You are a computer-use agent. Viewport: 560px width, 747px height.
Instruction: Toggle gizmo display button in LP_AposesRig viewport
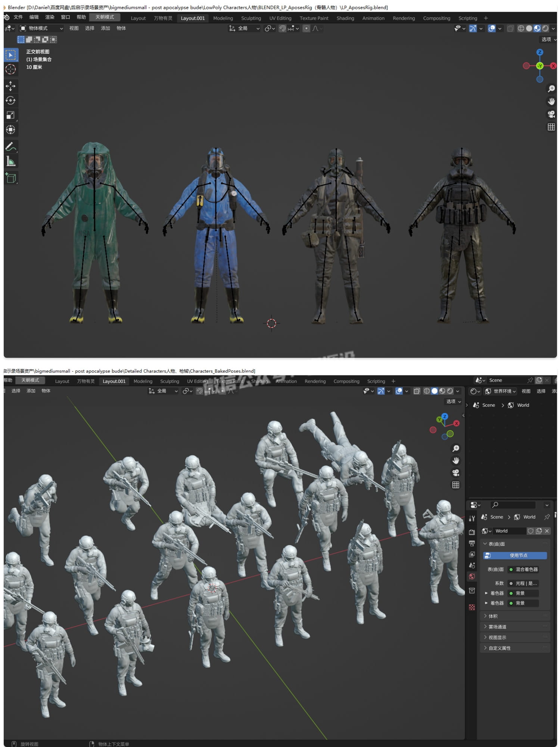tap(473, 28)
